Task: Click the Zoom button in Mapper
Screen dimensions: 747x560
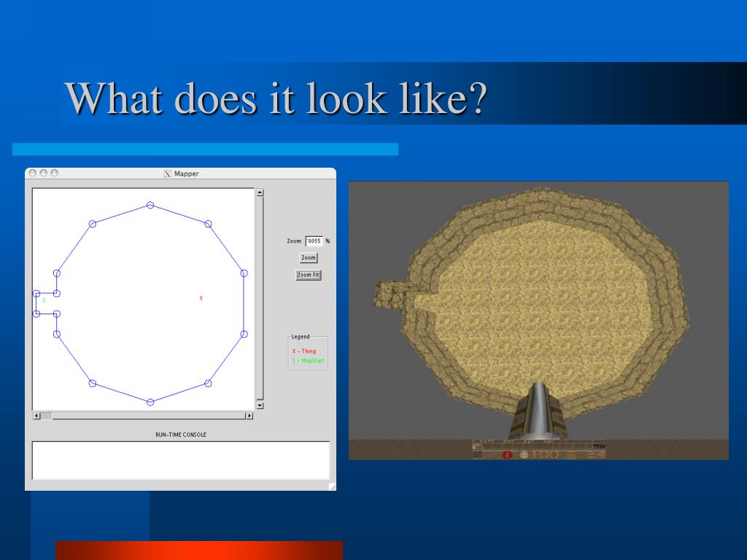Action: coord(309,257)
